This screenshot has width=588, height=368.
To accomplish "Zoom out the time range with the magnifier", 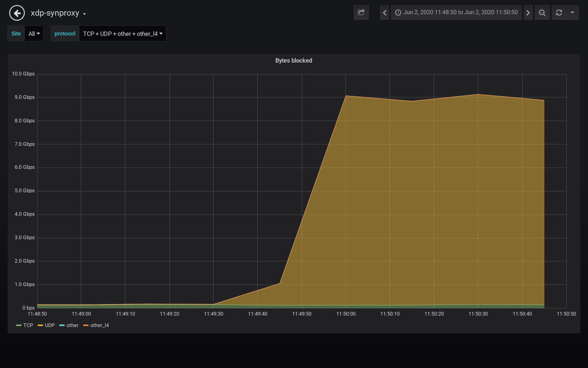I will [x=542, y=12].
